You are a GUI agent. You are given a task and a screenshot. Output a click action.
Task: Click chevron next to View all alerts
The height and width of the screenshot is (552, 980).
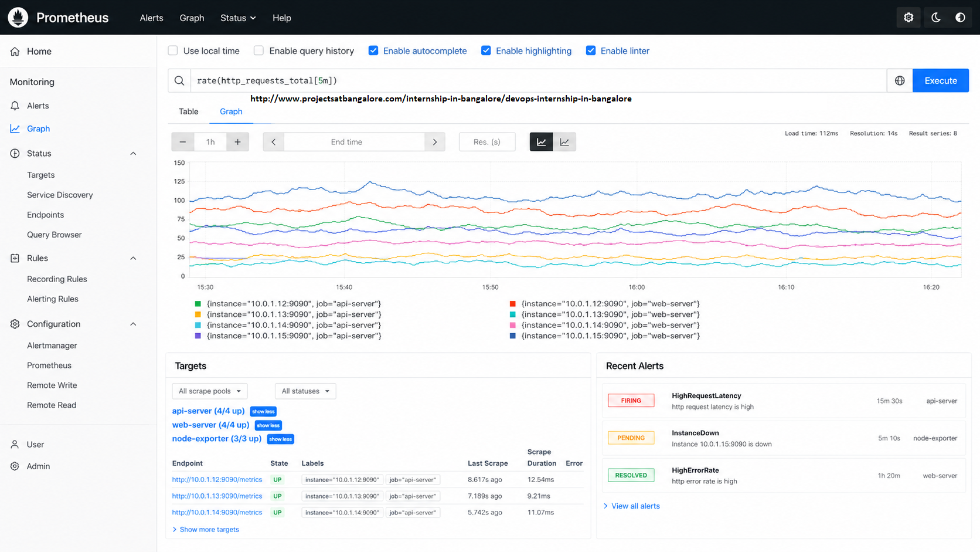click(605, 506)
